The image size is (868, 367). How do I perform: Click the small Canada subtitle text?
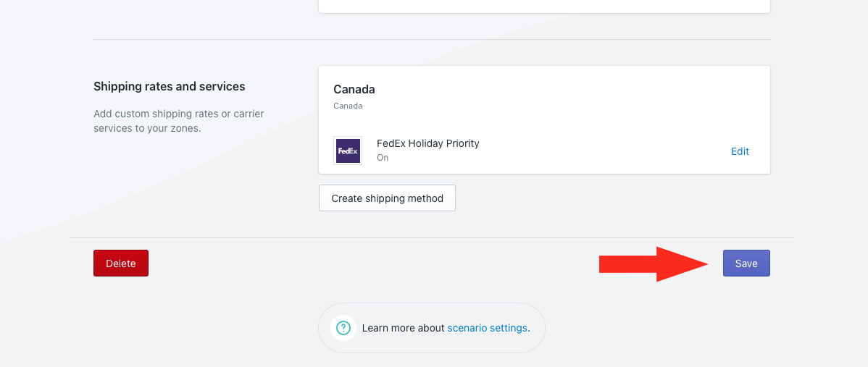[x=348, y=106]
